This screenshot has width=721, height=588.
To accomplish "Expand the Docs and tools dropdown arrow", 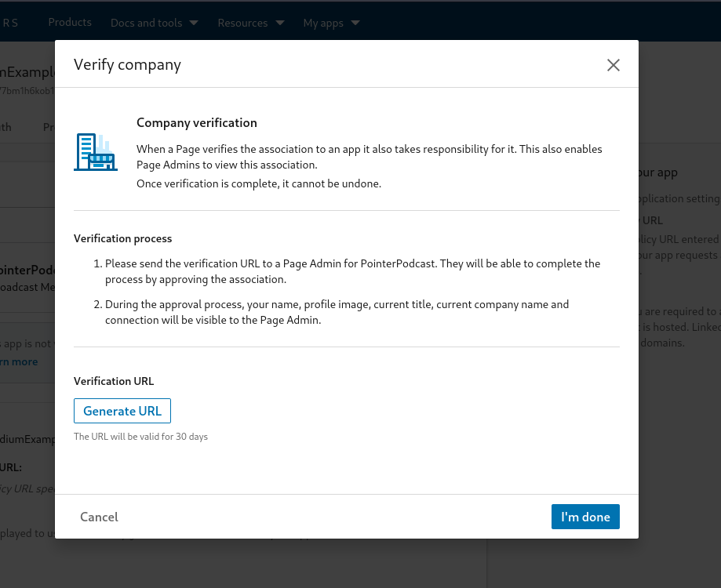I will point(194,23).
